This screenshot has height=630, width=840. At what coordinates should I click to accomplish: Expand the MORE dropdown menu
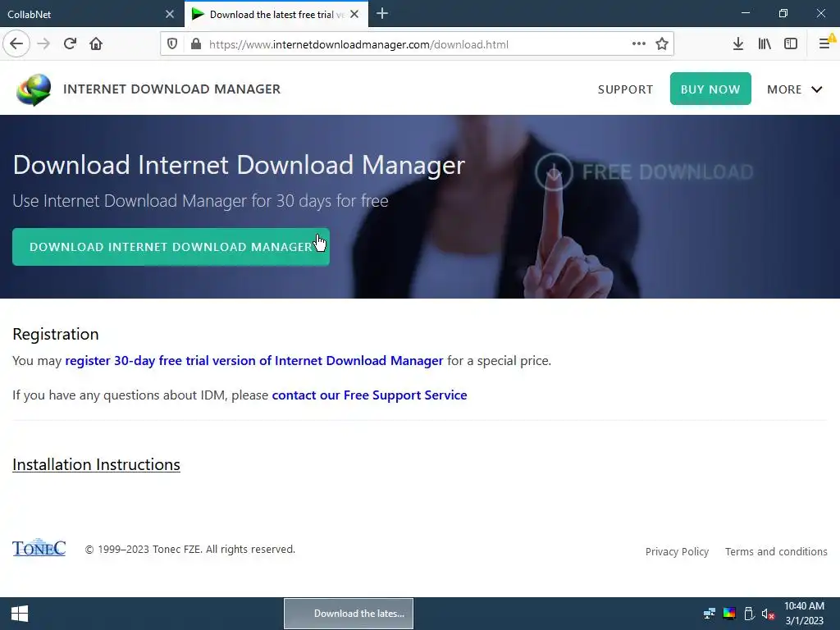794,89
